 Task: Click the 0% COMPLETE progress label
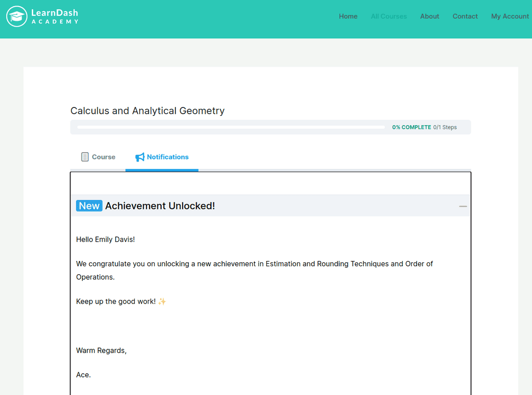[411, 127]
